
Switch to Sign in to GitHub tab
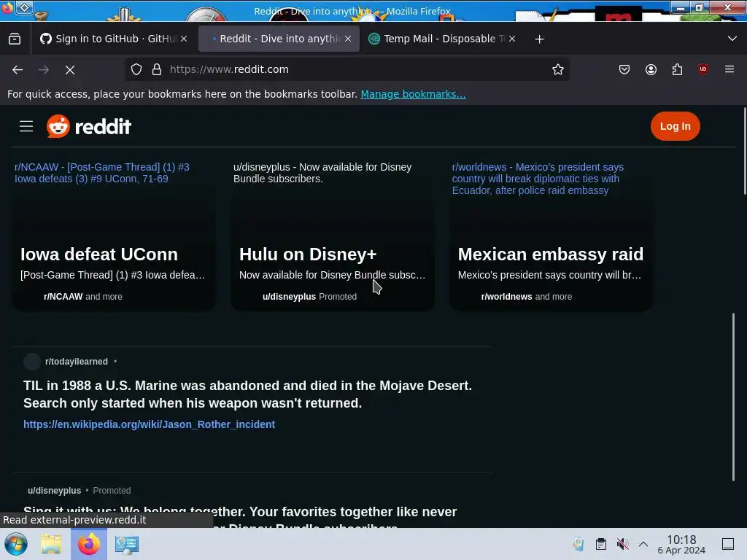point(113,39)
